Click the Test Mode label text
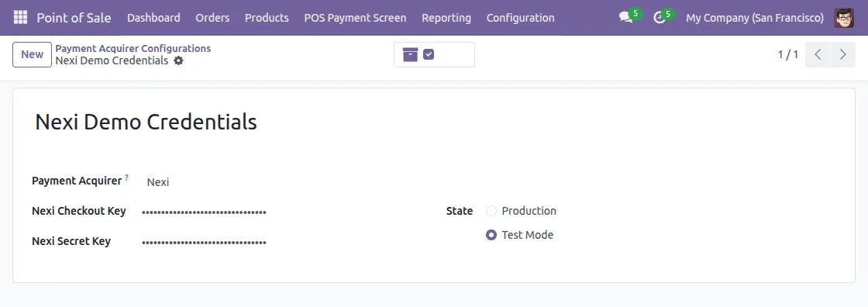 528,235
